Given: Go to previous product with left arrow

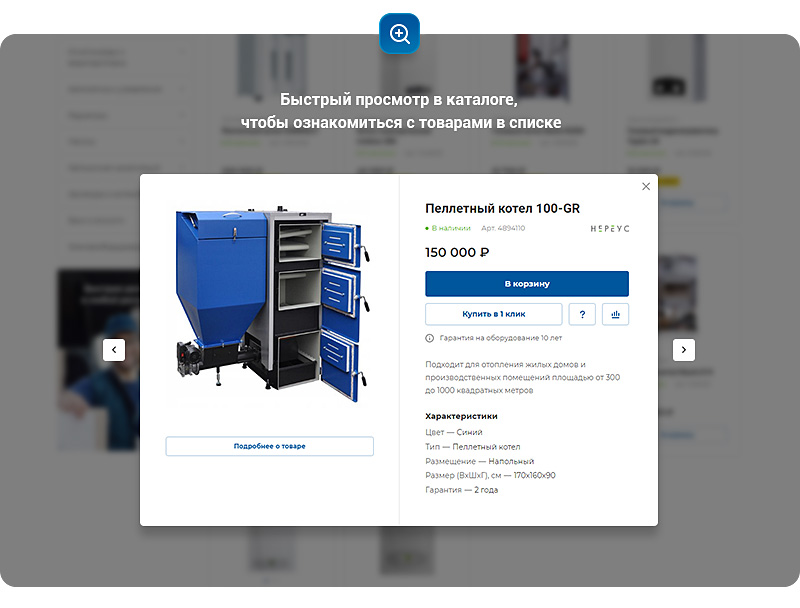Looking at the screenshot, I should pos(114,349).
